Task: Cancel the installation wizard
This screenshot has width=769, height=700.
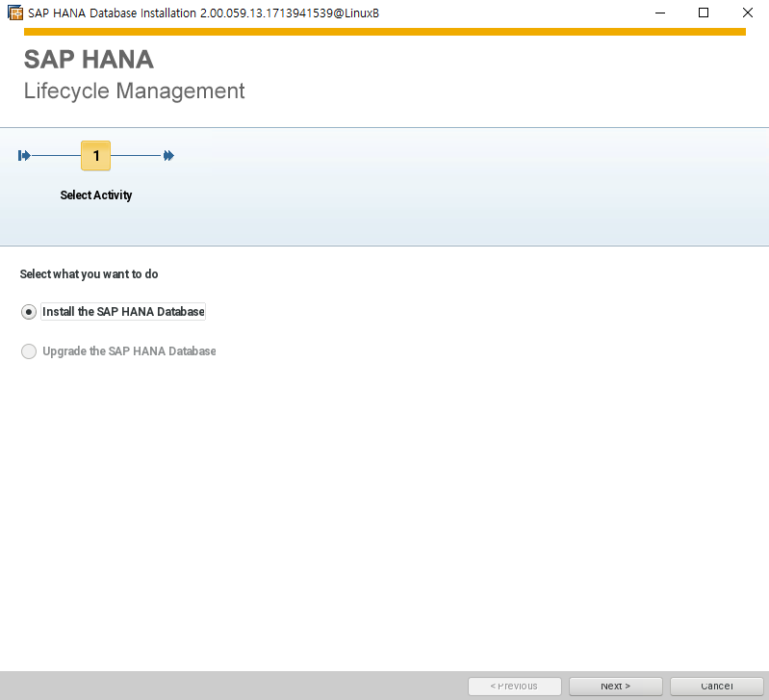Action: (x=716, y=686)
